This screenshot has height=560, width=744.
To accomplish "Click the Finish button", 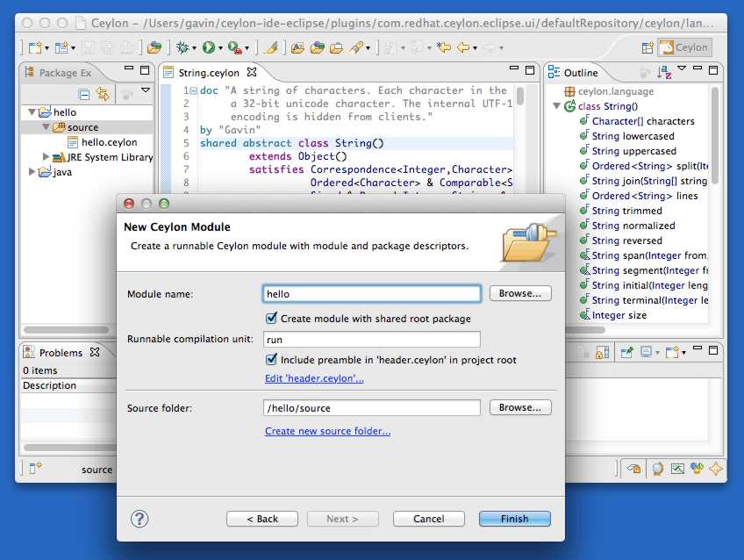I will point(515,519).
